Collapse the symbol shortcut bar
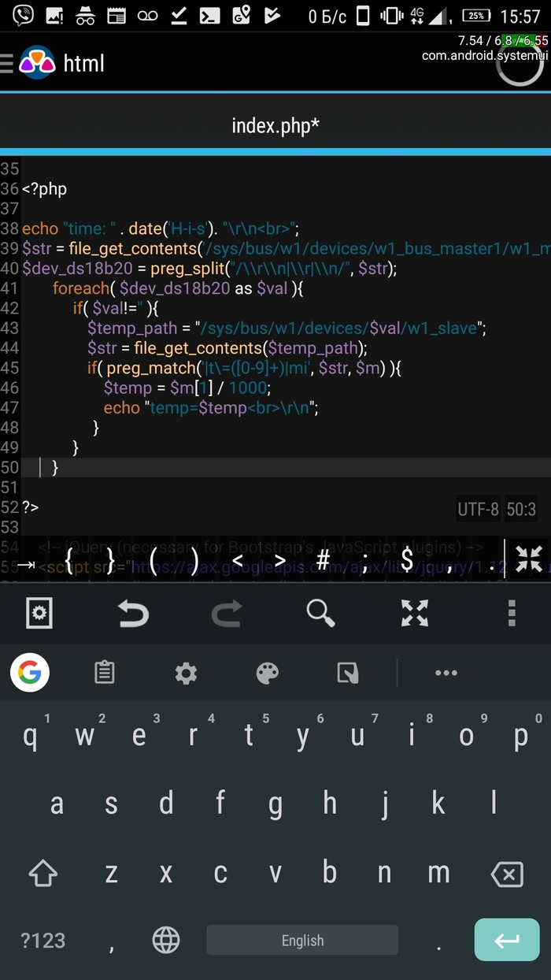 pyautogui.click(x=529, y=559)
